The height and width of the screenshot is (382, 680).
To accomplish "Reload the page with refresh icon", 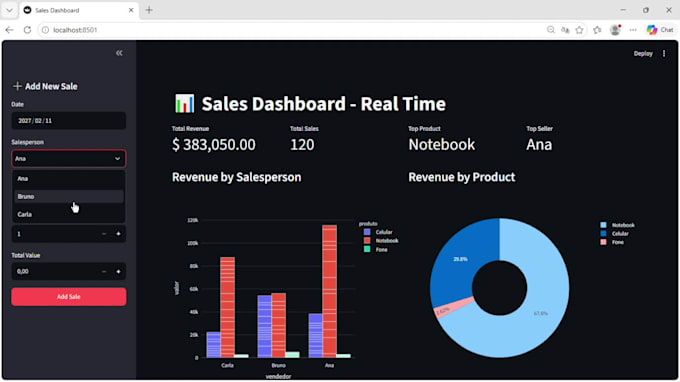I will click(27, 30).
